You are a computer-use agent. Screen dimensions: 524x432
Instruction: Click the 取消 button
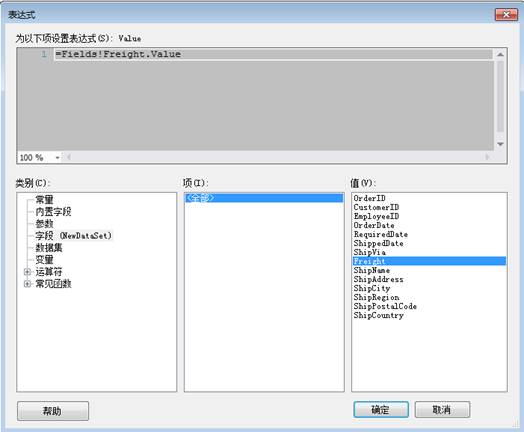point(442,410)
